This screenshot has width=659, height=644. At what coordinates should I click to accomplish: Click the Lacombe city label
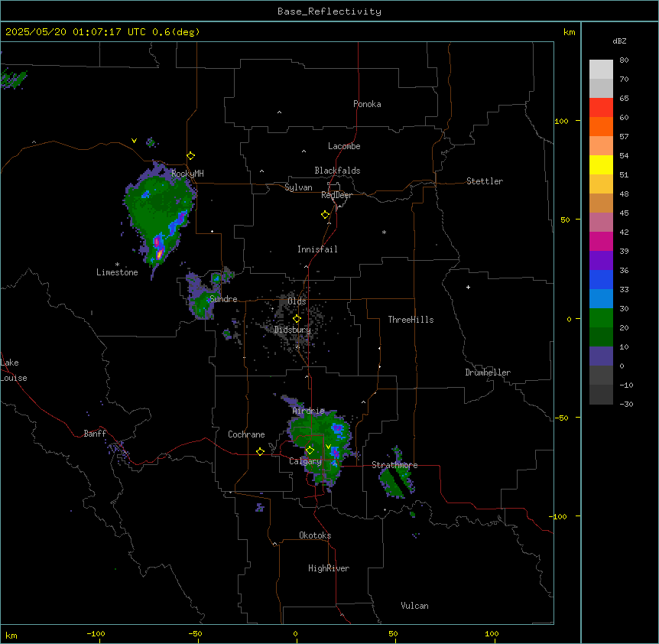point(344,146)
